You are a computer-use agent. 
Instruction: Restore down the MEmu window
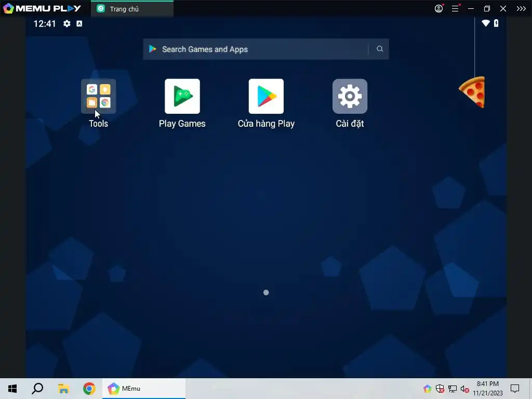coord(487,8)
